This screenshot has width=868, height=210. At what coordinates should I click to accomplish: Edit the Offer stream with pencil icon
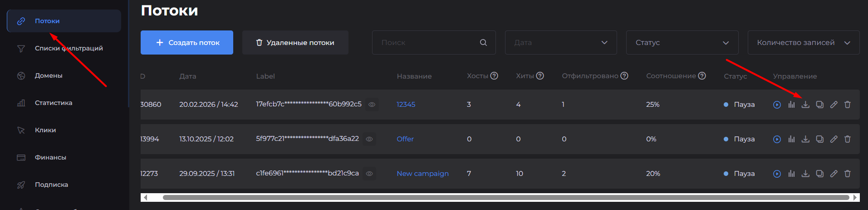(834, 139)
